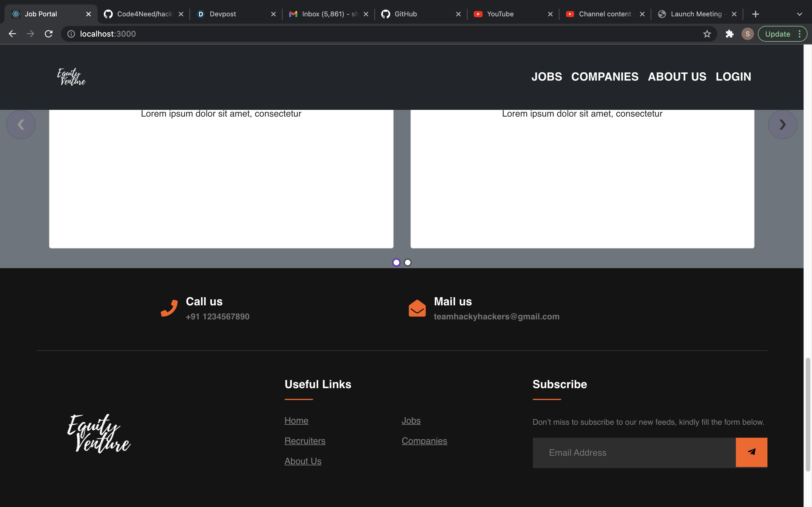This screenshot has width=812, height=507.
Task: Select the first carousel dot indicator
Action: click(396, 263)
